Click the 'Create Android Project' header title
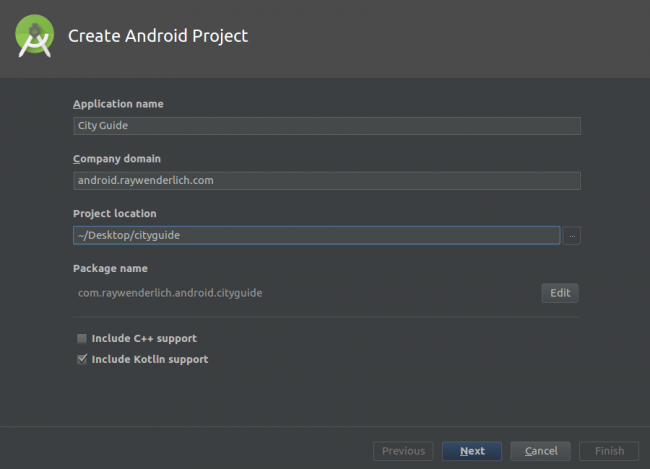 click(158, 36)
